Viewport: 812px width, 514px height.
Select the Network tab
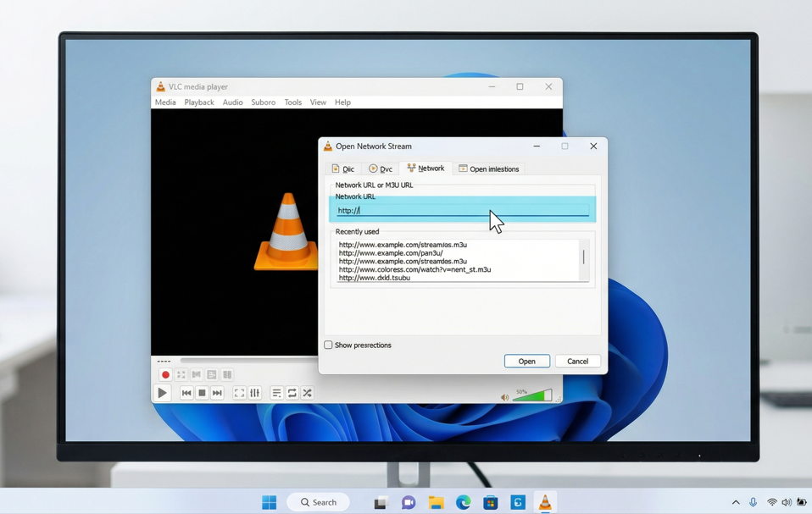point(425,168)
